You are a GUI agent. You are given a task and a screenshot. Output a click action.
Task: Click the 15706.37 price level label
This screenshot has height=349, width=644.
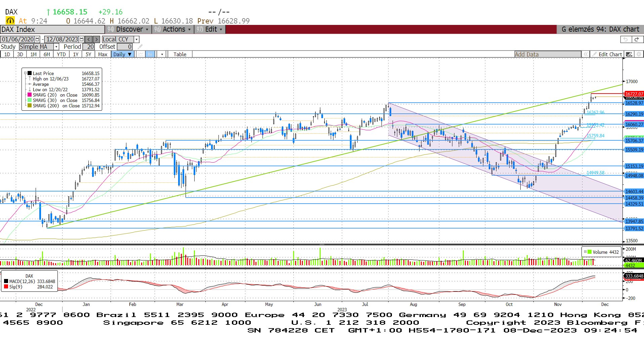point(634,141)
